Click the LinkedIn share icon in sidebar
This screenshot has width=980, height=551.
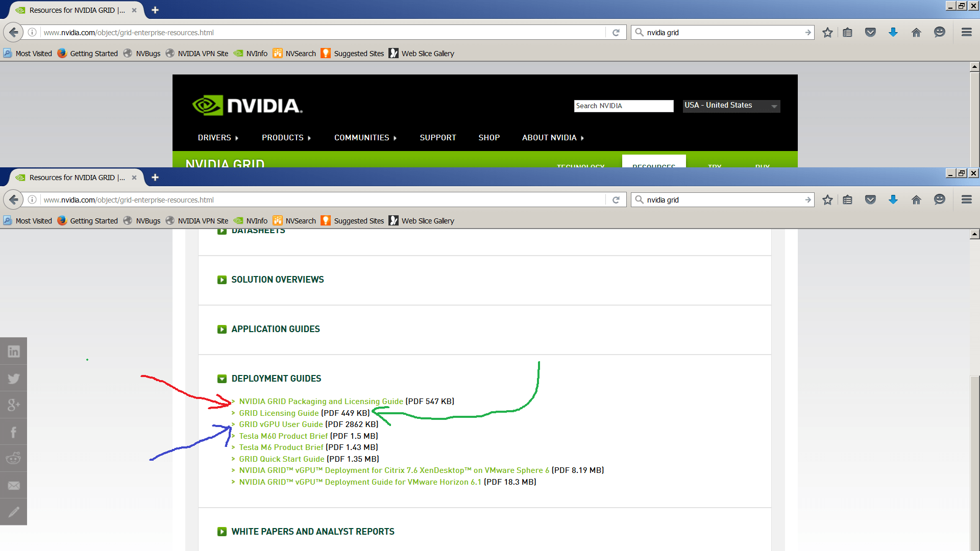click(x=13, y=351)
